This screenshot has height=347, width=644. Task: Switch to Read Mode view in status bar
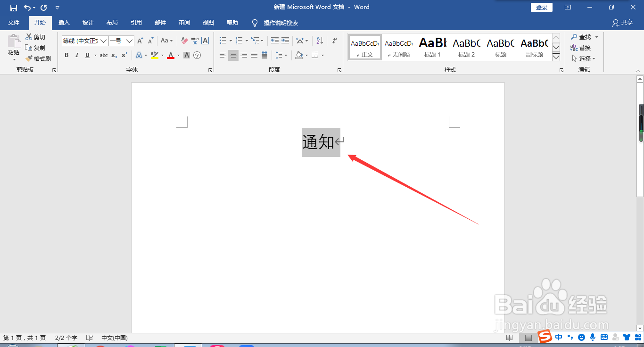(509, 338)
